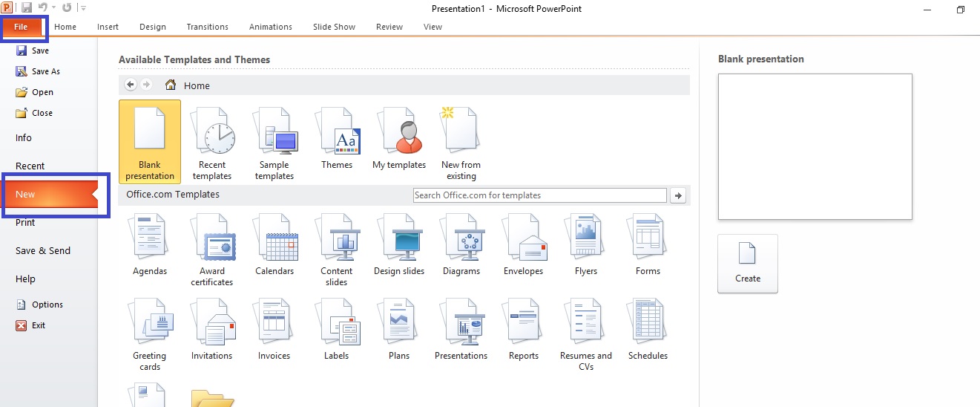Click the Search Office.com for templates field
This screenshot has height=407, width=980.
tap(540, 195)
